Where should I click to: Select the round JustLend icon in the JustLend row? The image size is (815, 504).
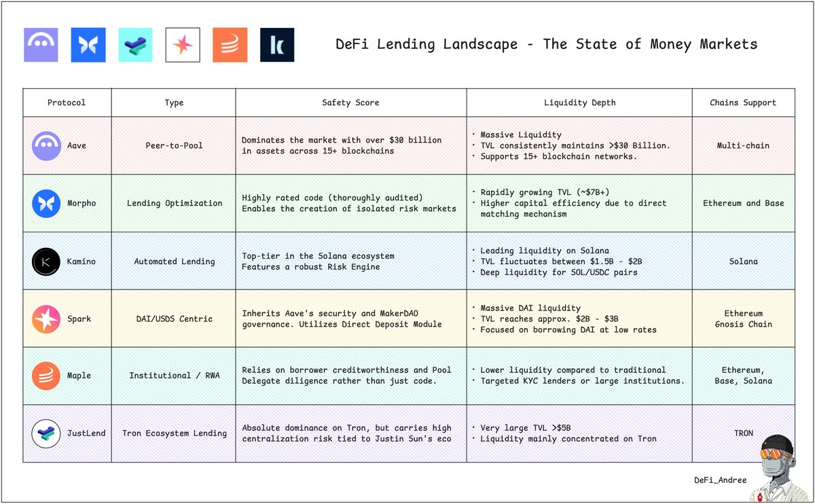pyautogui.click(x=46, y=433)
